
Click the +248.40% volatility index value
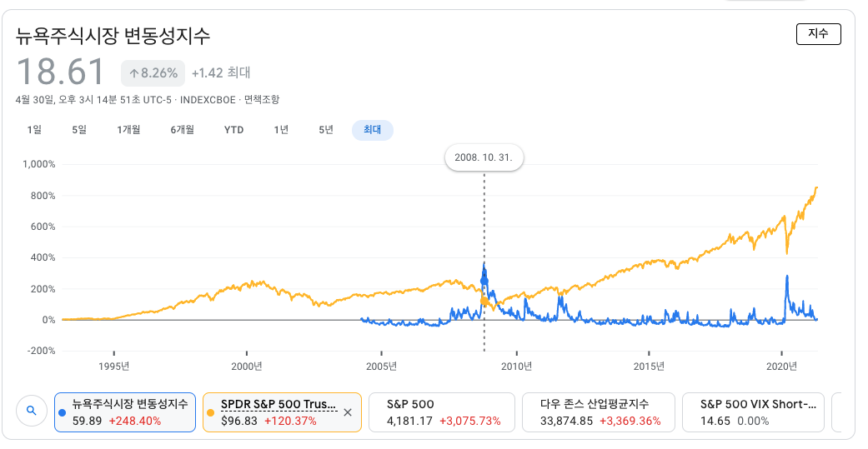click(x=134, y=421)
